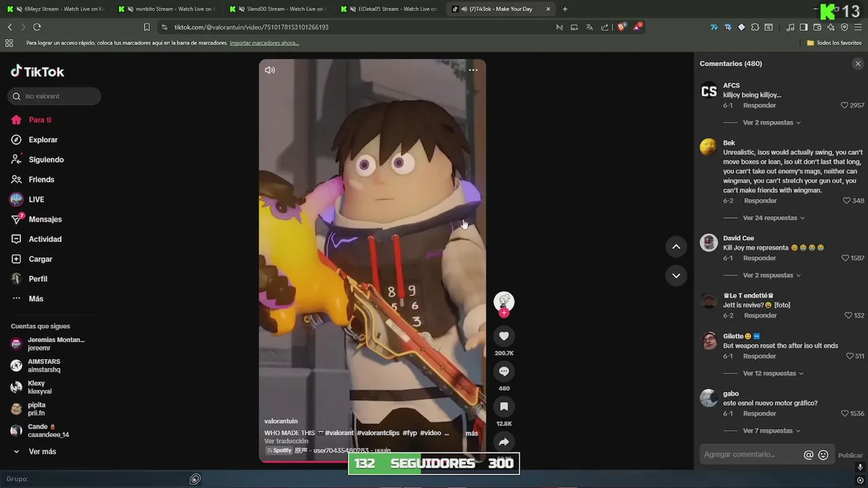Open Todos los favoritos folder
The image size is (868, 488).
pyautogui.click(x=834, y=43)
